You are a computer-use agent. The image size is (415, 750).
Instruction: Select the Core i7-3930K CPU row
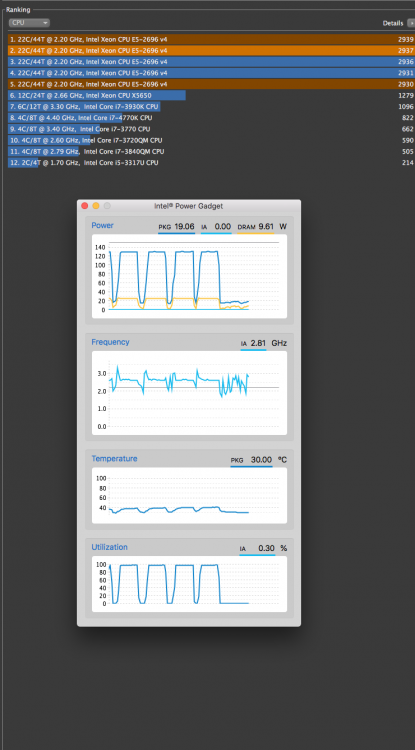tap(211, 107)
